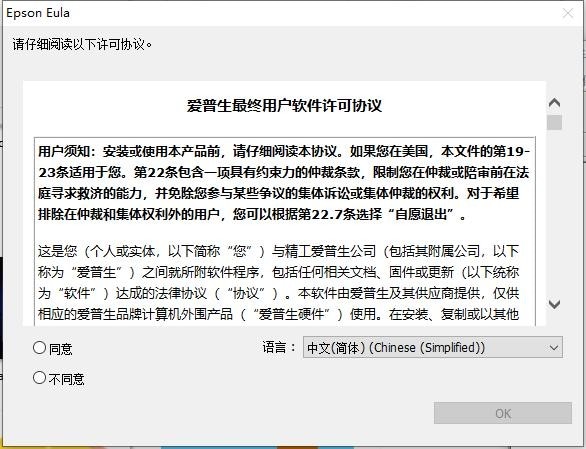Open the 语言 language dropdown
Screen dimensions: 586x449
[x=433, y=347]
